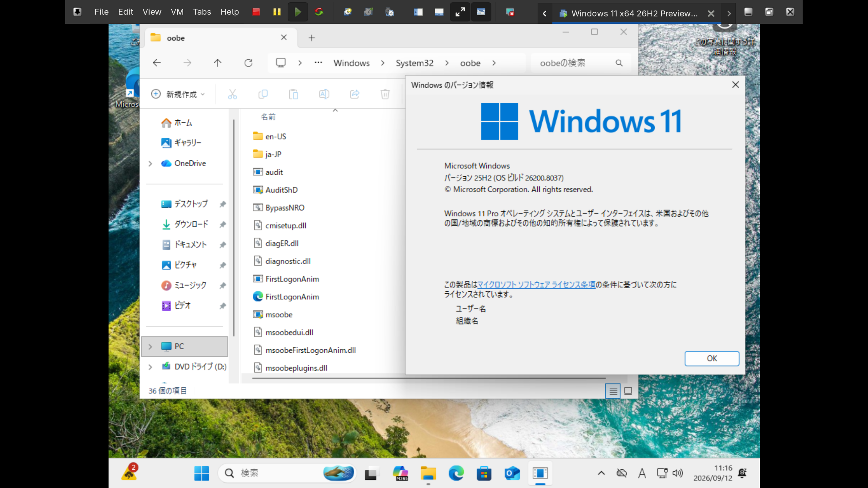Open the 新規作成 dropdown
The width and height of the screenshot is (868, 488).
point(178,94)
